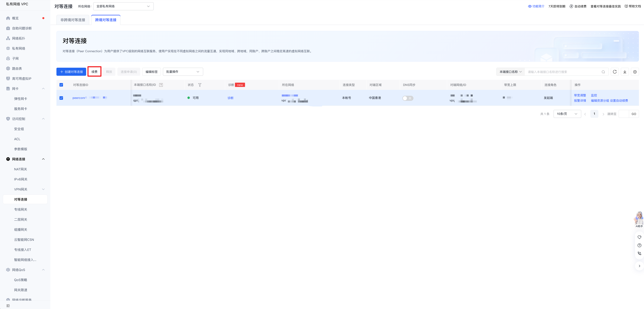The height and width of the screenshot is (309, 644).
Task: Click the 编辑标签 button
Action: pyautogui.click(x=152, y=72)
